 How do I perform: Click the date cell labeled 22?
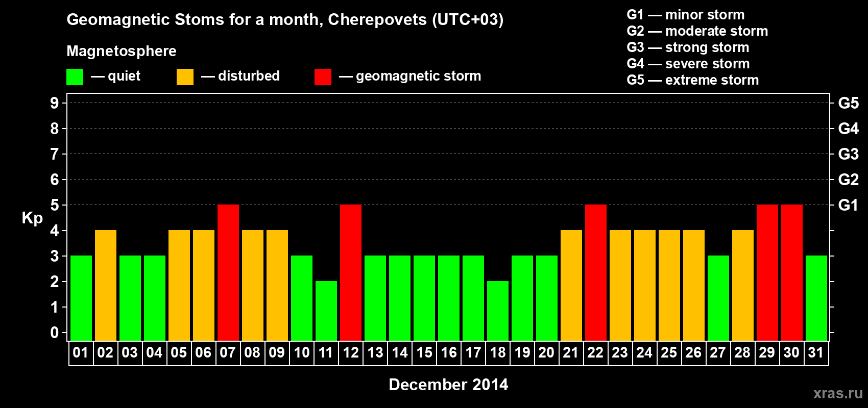(x=595, y=353)
